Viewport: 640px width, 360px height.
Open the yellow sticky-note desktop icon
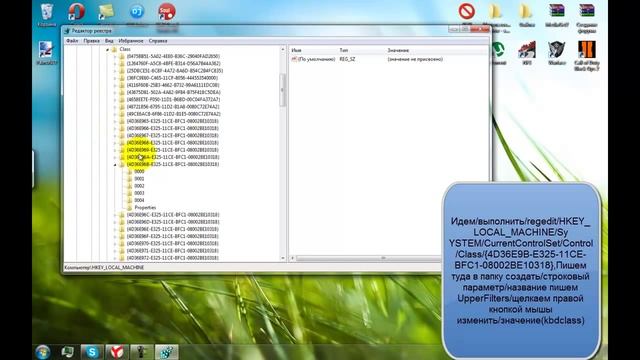point(106,11)
